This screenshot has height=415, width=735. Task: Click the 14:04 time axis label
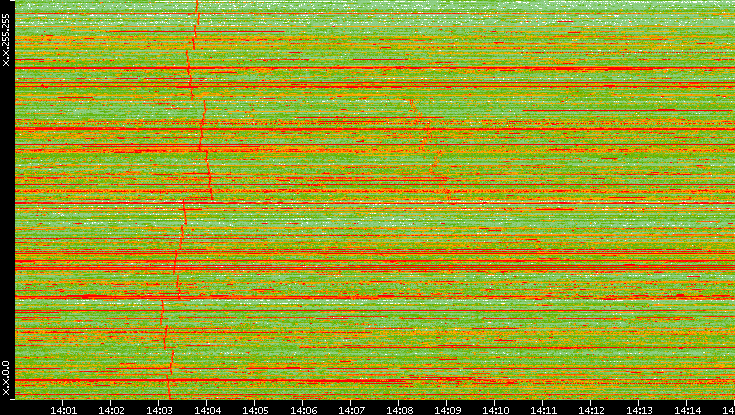tap(207, 410)
